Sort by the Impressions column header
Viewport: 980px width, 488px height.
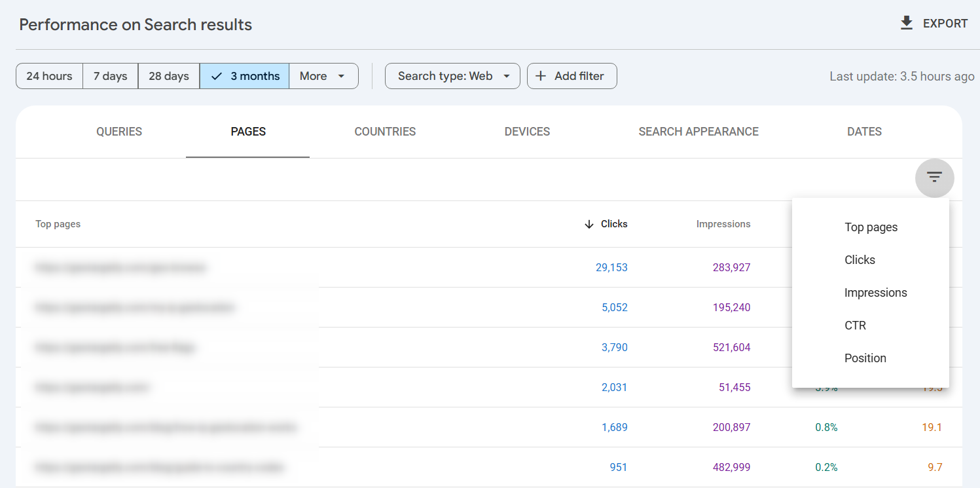723,224
